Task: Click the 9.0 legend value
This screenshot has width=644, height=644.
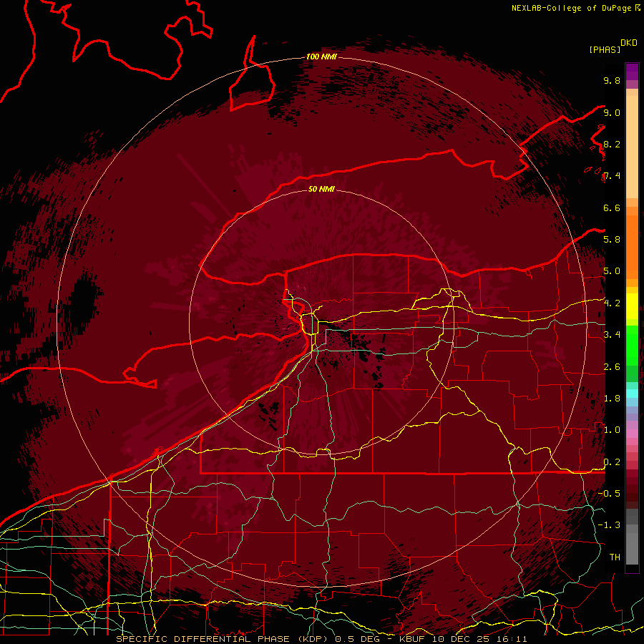Action: coord(612,112)
